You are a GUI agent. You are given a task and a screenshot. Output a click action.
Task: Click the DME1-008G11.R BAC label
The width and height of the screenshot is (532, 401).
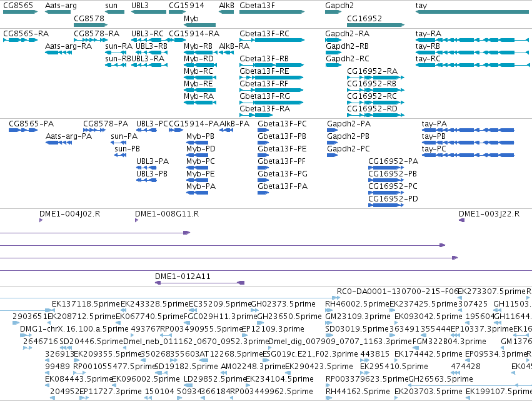point(167,214)
